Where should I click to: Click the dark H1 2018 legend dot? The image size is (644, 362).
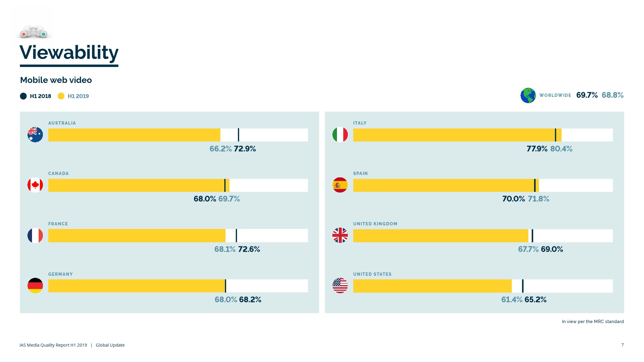click(x=23, y=96)
